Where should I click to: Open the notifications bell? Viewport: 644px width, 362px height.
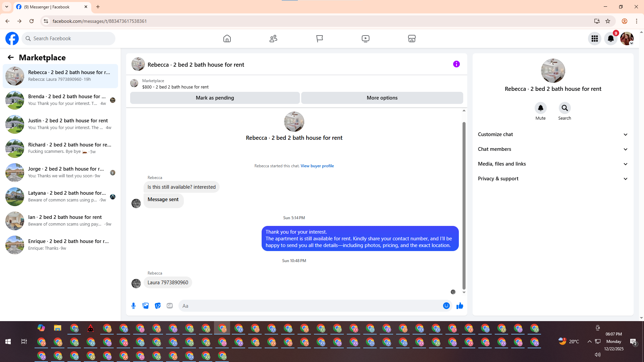point(610,39)
